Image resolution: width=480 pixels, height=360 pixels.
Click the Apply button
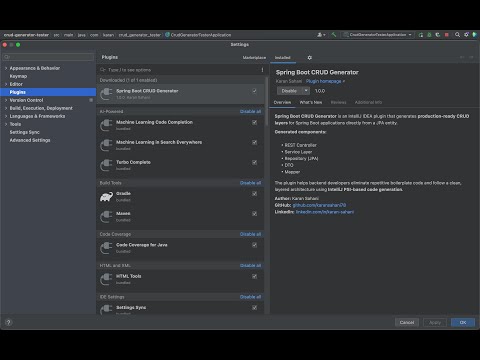(435, 322)
